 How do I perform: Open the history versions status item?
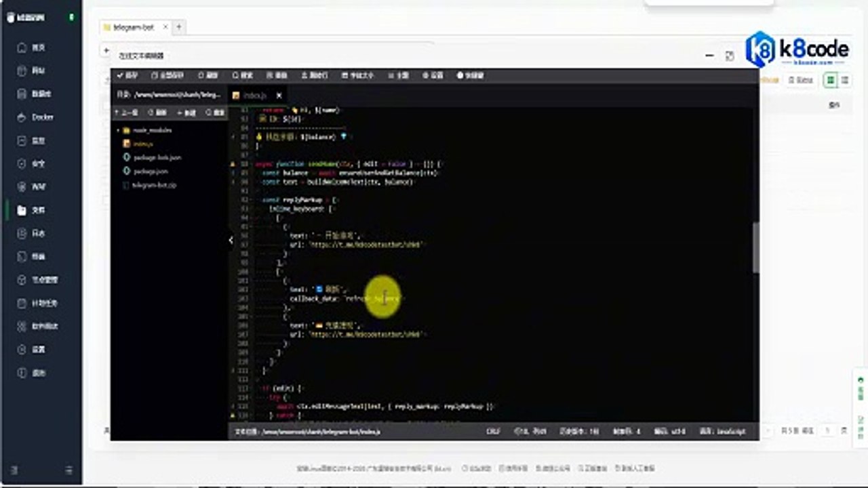579,431
